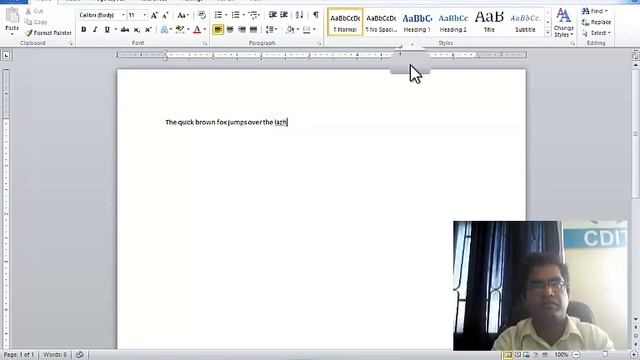This screenshot has height=360, width=640.
Task: Apply superscript formatting
Action: (x=148, y=29)
